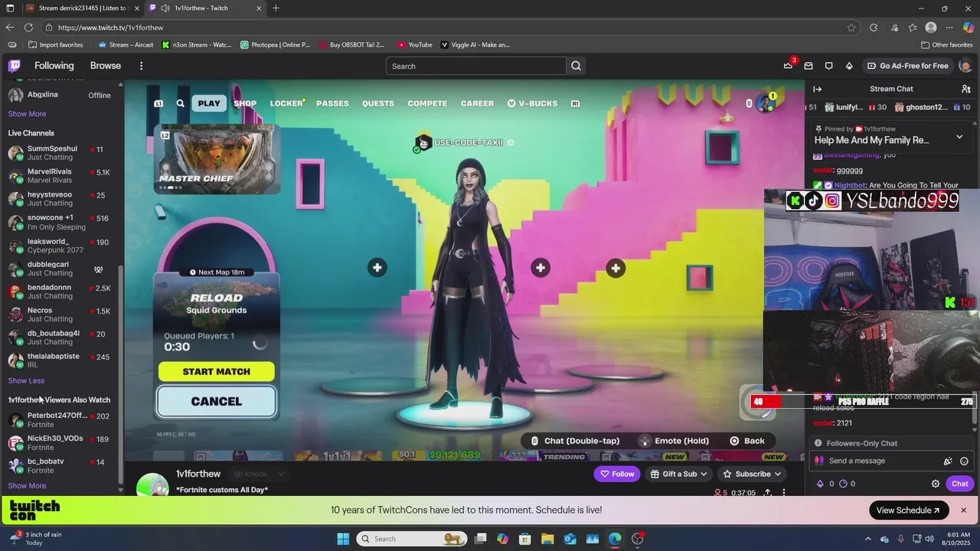980x551 pixels.
Task: Click the purple Chat send button
Action: pyautogui.click(x=960, y=484)
